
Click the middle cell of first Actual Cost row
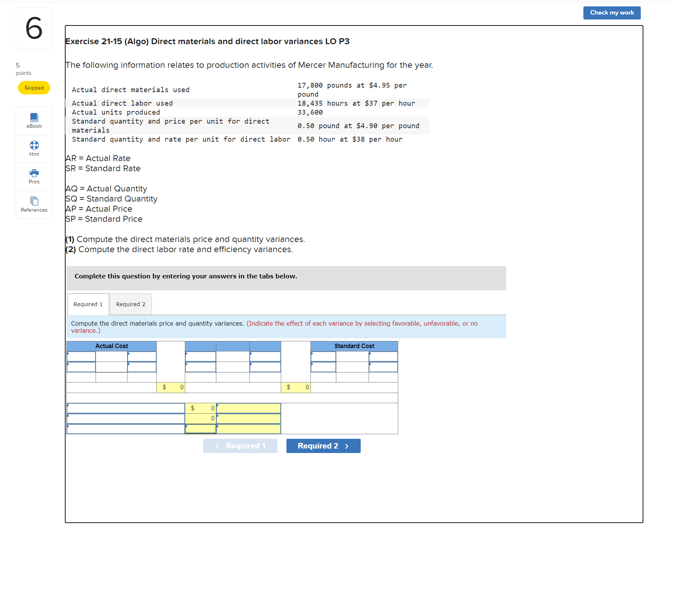[111, 356]
